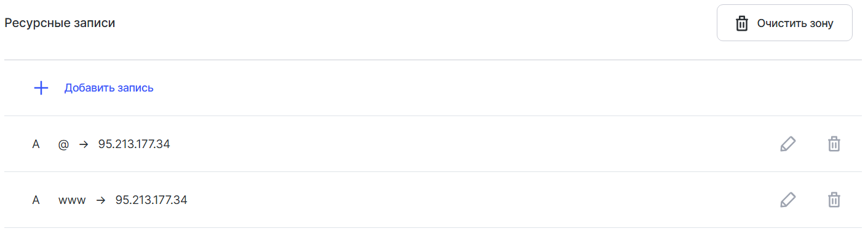
Task: Delete the @ A record using trash icon
Action: 834,144
